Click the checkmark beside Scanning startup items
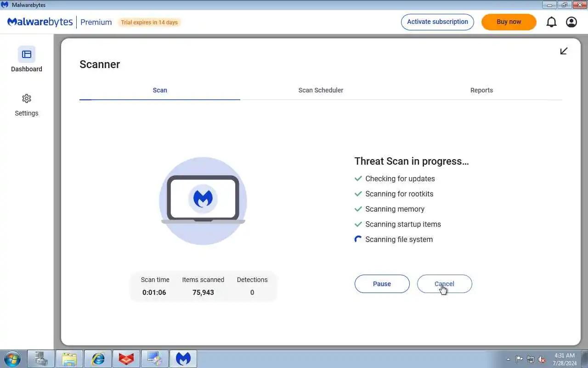588x368 pixels. point(358,224)
